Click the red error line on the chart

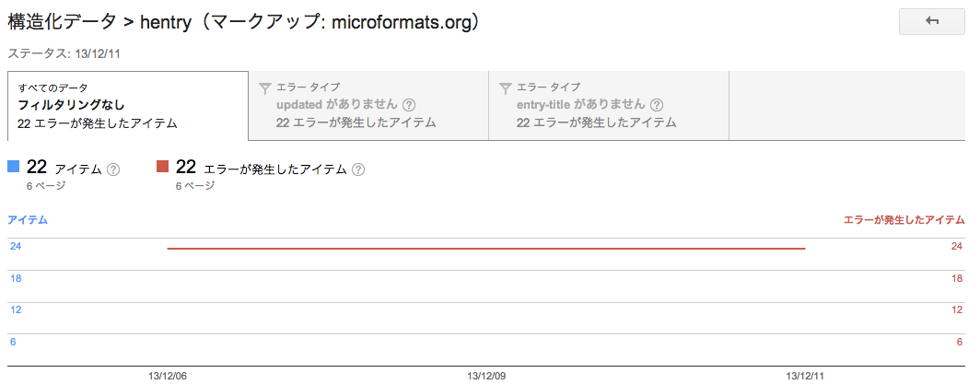pyautogui.click(x=485, y=249)
